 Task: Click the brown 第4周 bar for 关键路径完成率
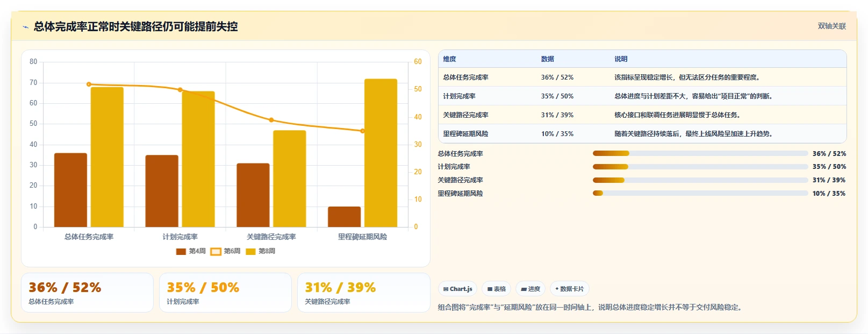pos(253,195)
